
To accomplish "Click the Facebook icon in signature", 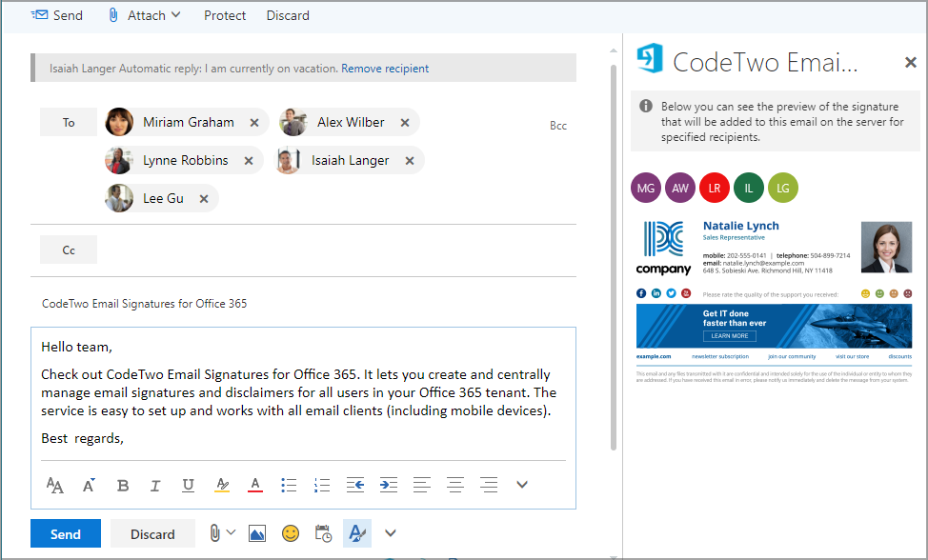I will [x=641, y=293].
